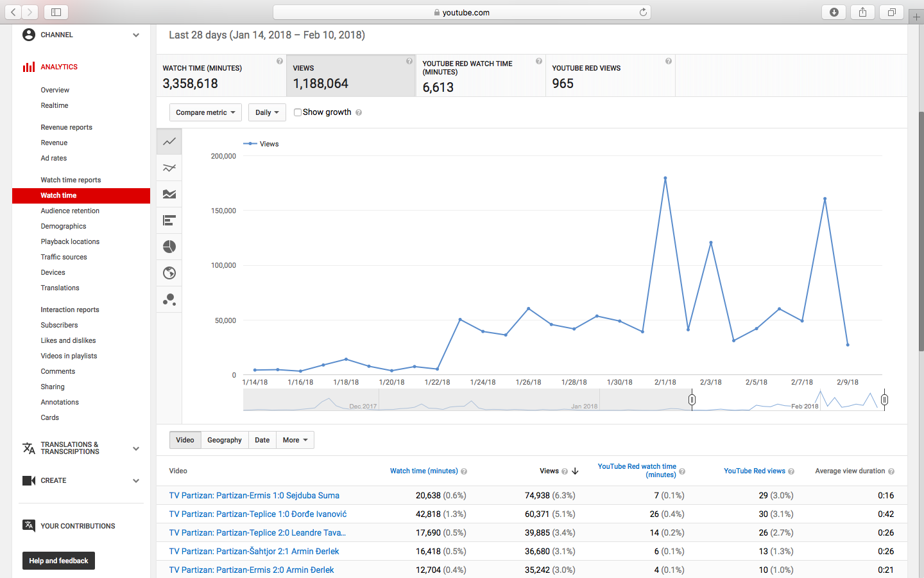
Task: Select the bubble chart icon
Action: click(169, 299)
